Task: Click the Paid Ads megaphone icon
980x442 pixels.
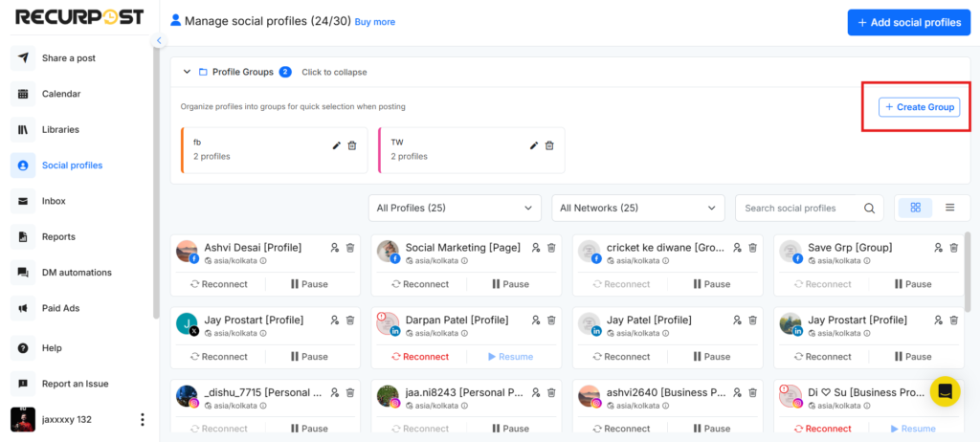Action: coord(23,308)
